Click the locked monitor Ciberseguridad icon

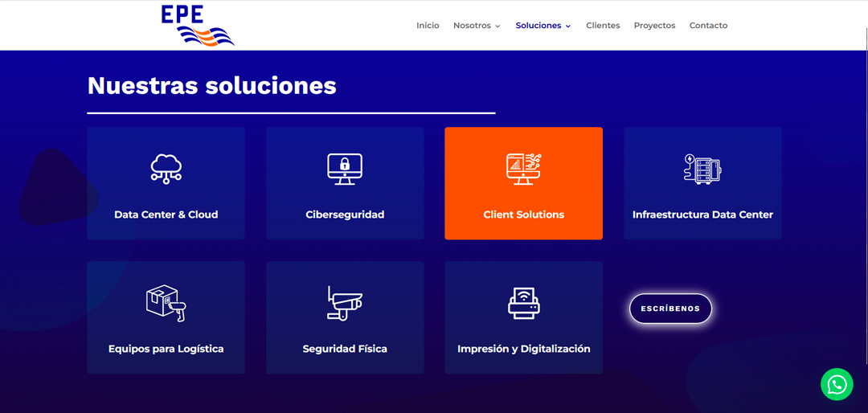(345, 169)
